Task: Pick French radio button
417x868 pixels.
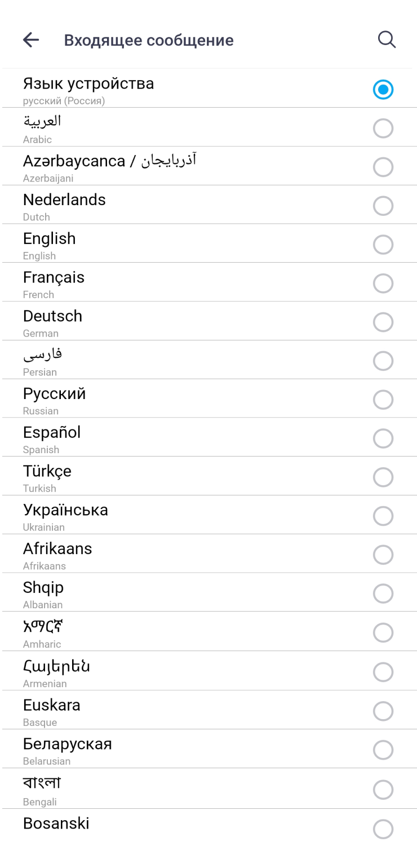Action: [x=383, y=284]
